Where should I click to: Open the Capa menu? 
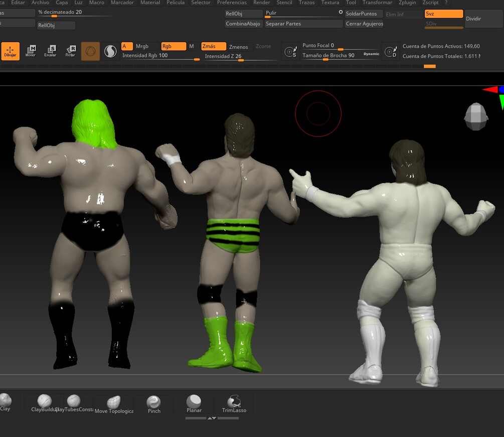pos(62,3)
